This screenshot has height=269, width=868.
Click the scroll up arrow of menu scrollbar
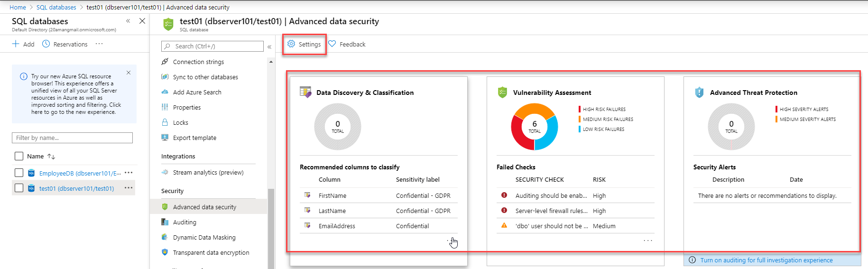click(271, 62)
